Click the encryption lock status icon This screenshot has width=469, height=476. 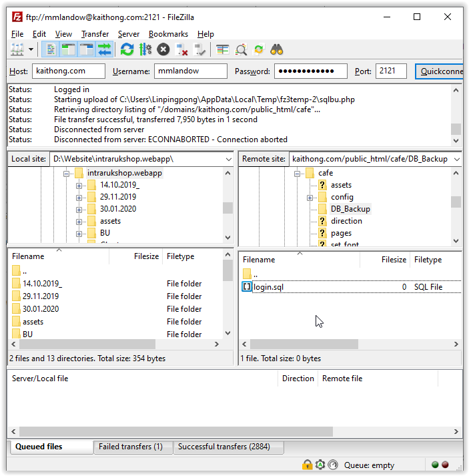307,465
